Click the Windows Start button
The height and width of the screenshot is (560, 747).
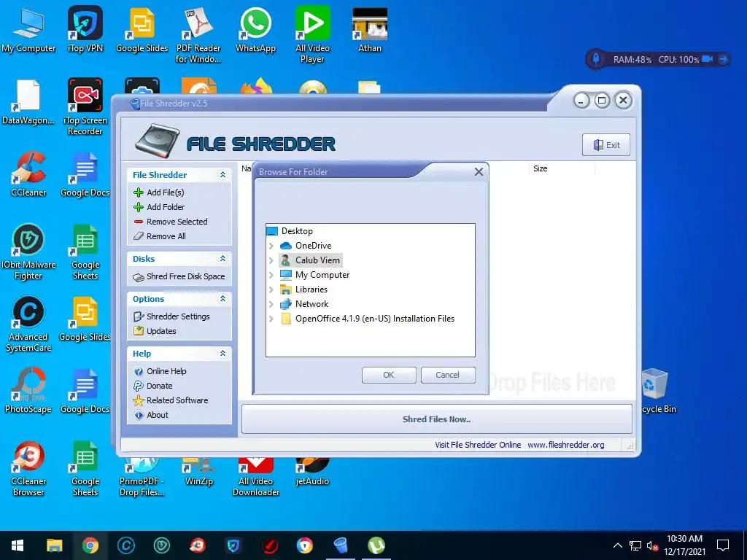18,545
